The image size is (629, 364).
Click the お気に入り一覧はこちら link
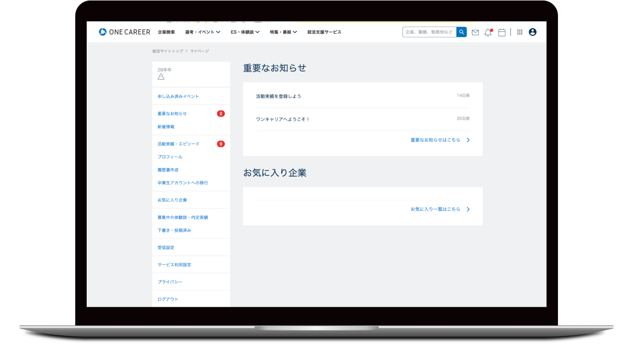coord(439,209)
